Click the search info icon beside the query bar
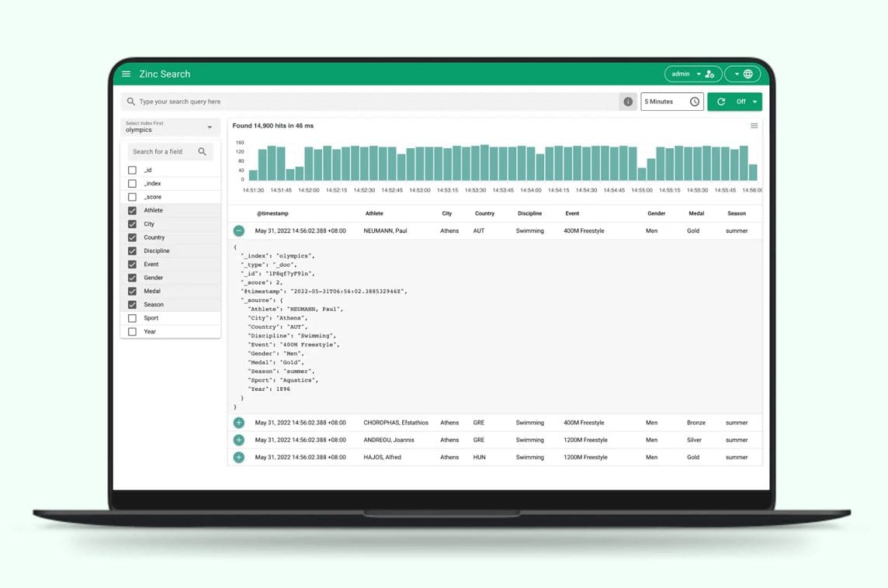 (628, 101)
